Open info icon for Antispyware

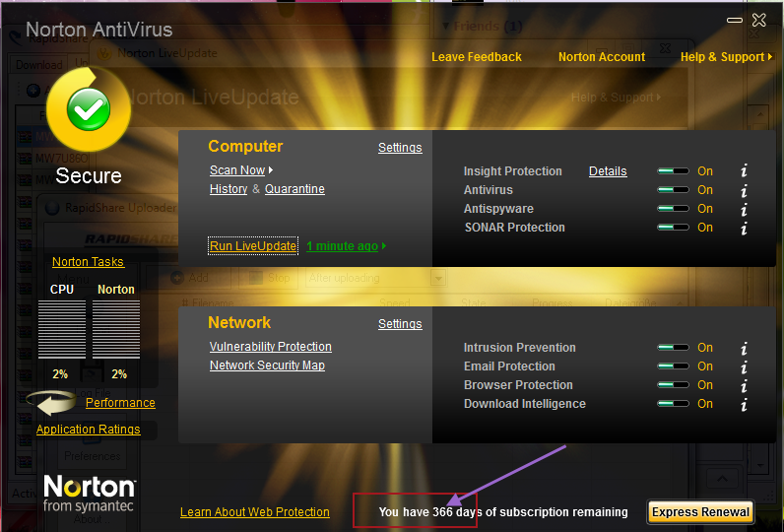pyautogui.click(x=744, y=209)
